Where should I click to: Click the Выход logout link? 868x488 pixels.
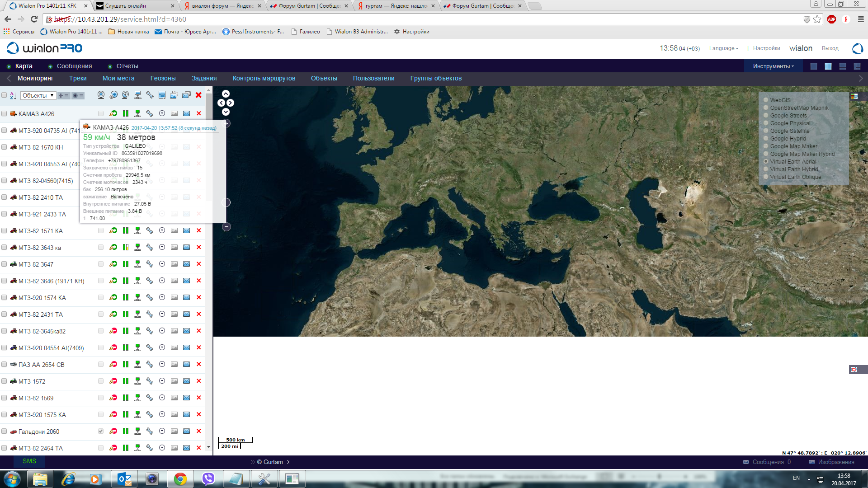[830, 48]
